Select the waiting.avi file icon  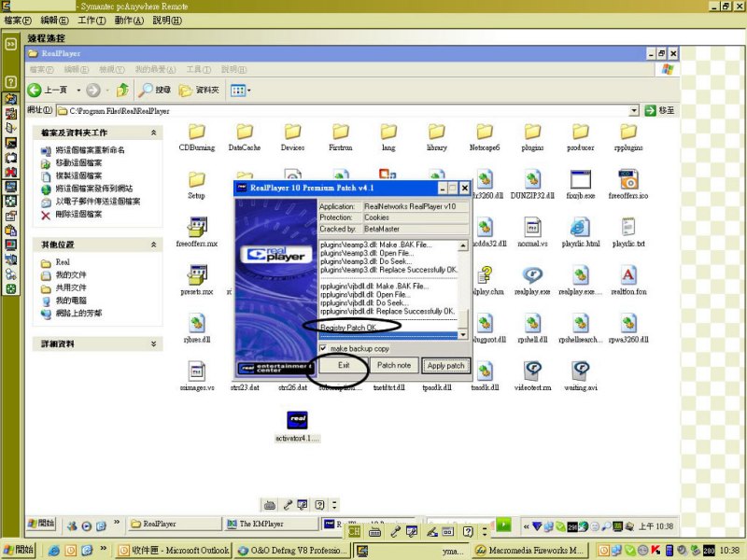[x=580, y=371]
